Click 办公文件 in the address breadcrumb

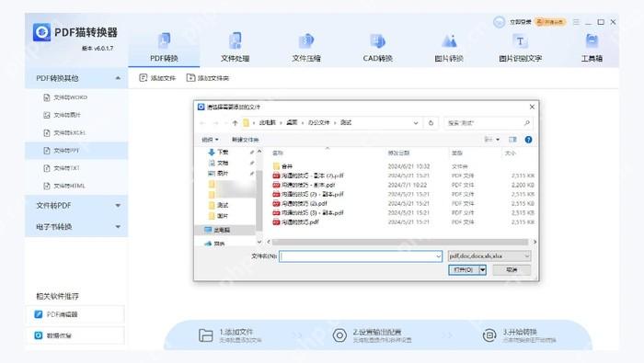click(319, 122)
